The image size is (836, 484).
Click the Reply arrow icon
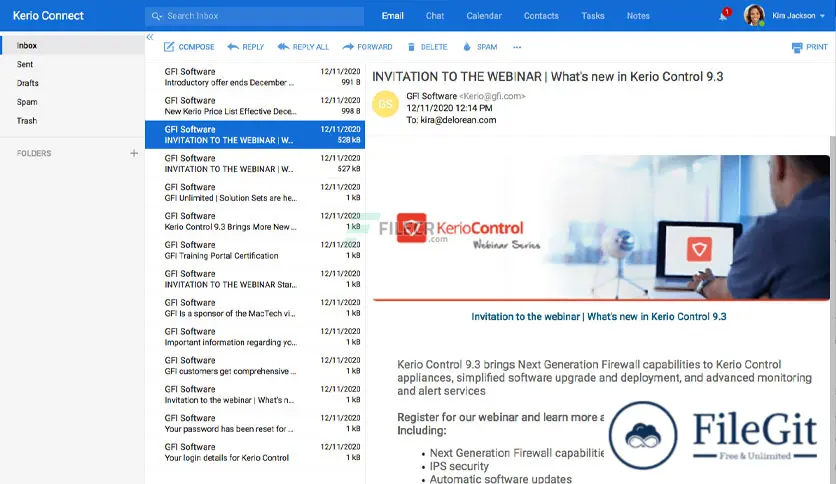[x=233, y=47]
